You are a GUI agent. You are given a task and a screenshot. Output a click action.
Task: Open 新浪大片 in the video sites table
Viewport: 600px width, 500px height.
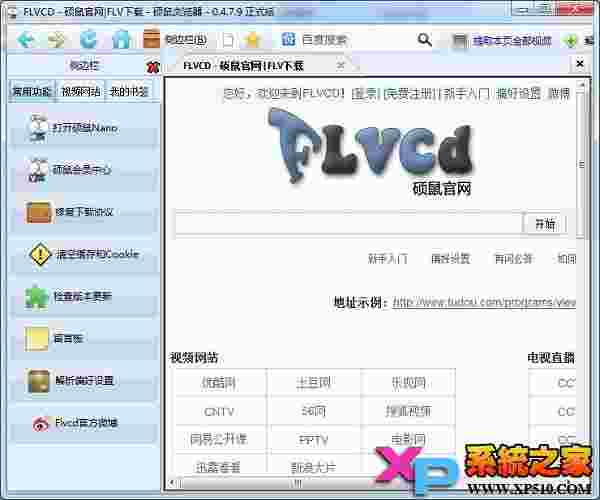313,467
